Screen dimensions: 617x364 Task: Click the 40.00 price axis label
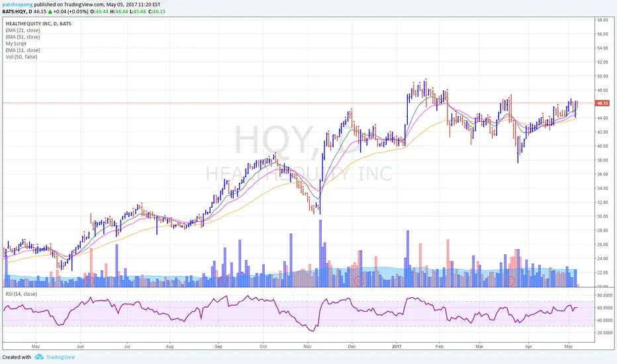tap(602, 146)
